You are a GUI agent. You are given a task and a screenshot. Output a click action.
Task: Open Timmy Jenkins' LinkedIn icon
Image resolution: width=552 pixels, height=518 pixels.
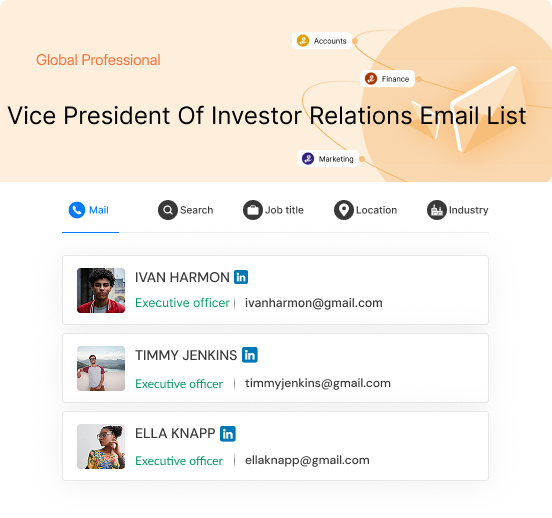pos(250,355)
